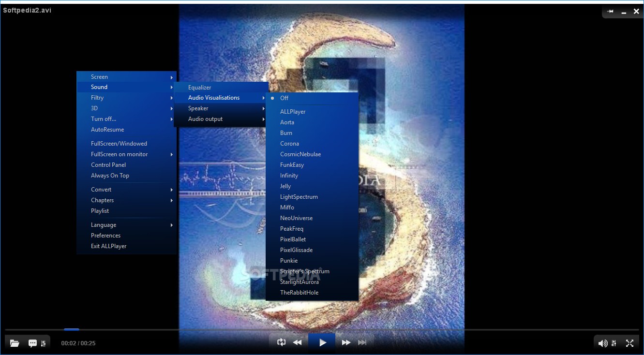Enter fullscreen using the expand arrows icon
Image resolution: width=644 pixels, height=355 pixels.
click(629, 343)
